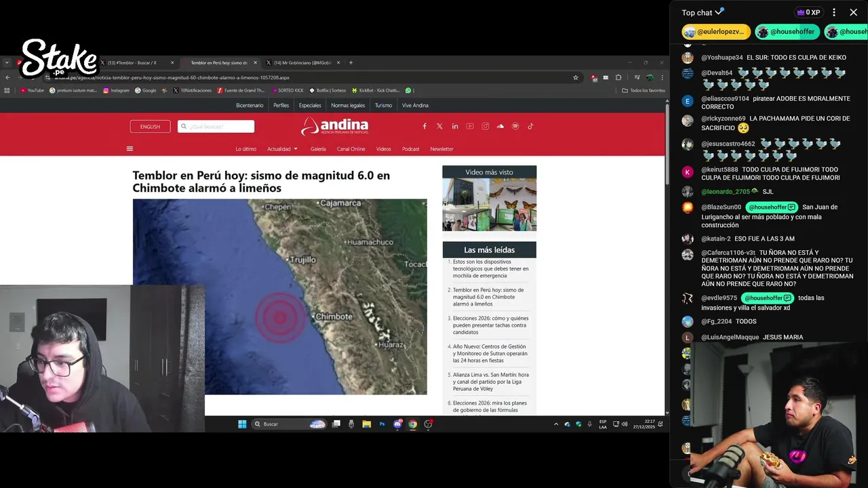Click the Normas legales top link

point(348,105)
